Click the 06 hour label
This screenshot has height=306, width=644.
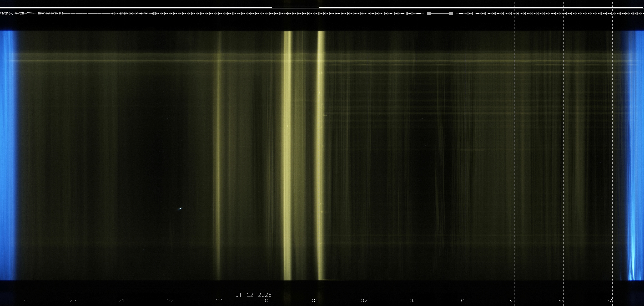coord(560,300)
